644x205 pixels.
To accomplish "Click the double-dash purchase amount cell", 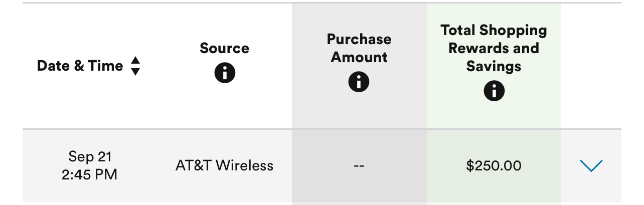I will [359, 165].
